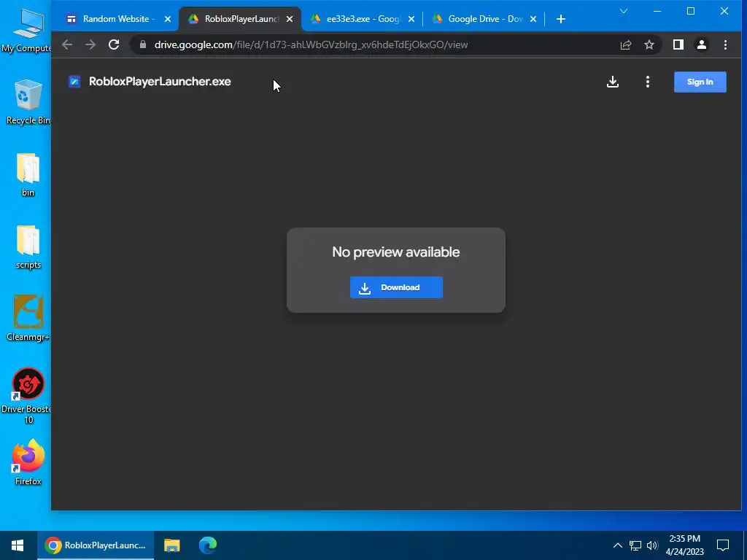This screenshot has width=747, height=560.
Task: Select the Recycle Bin desktop icon
Action: point(28,102)
